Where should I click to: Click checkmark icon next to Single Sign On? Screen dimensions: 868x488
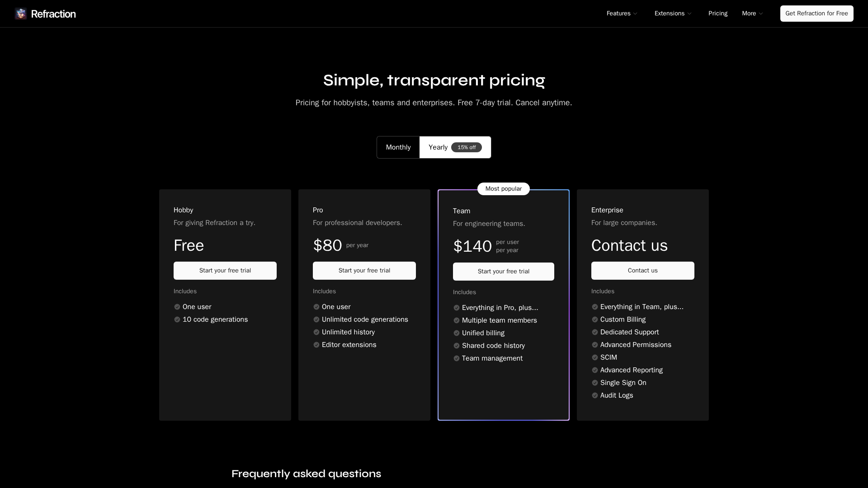click(x=595, y=383)
